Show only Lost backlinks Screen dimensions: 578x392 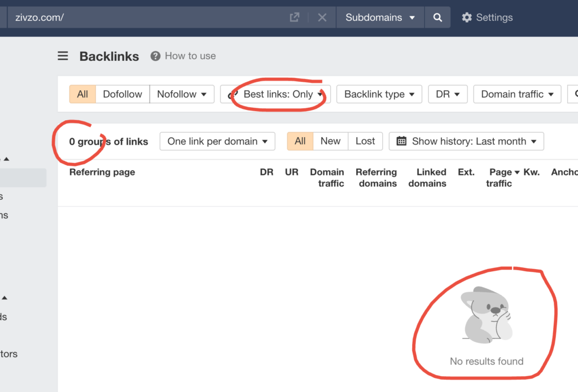coord(365,142)
